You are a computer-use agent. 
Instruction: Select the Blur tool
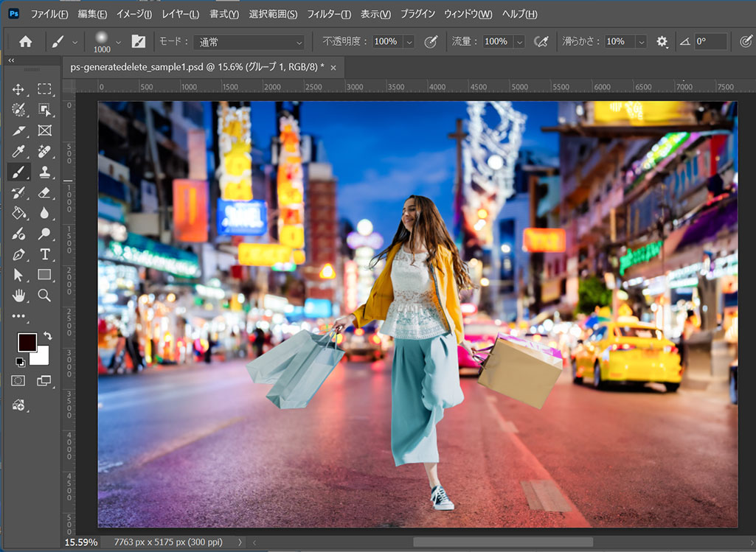(44, 213)
